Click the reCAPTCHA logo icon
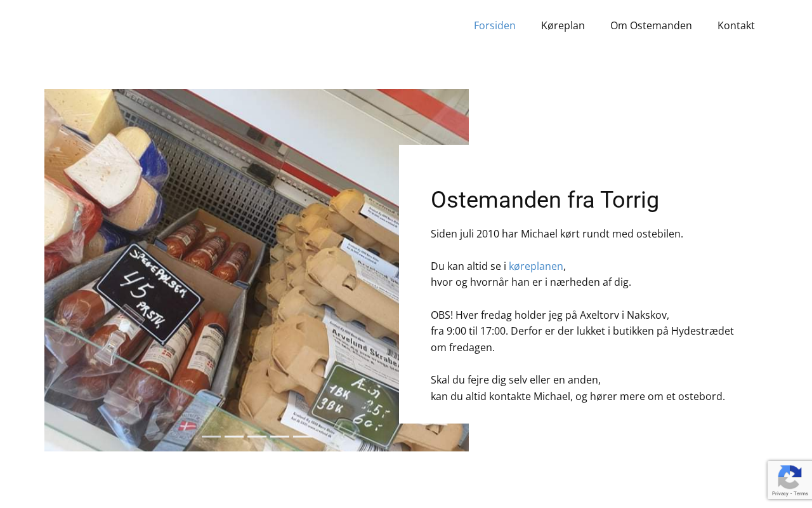Viewport: 812px width, 508px height. (789, 476)
